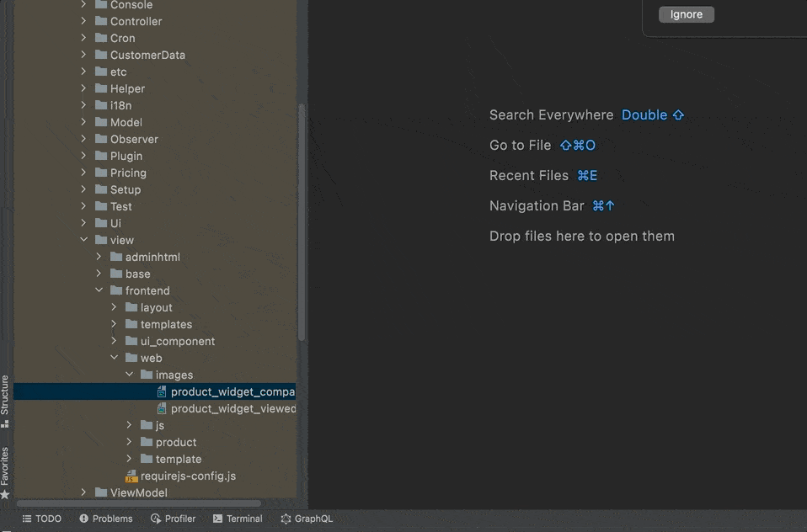
Task: Click the Terminal icon in bottom bar
Action: (218, 519)
